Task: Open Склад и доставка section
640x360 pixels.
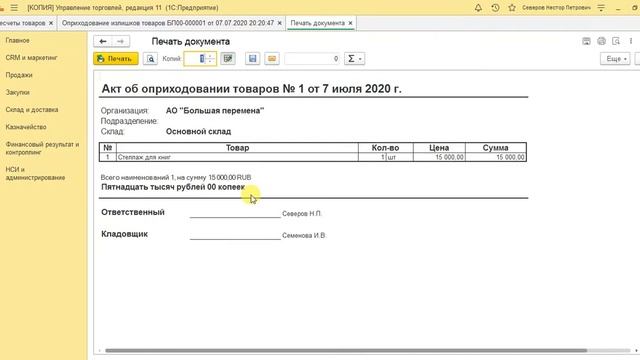Action: point(32,109)
